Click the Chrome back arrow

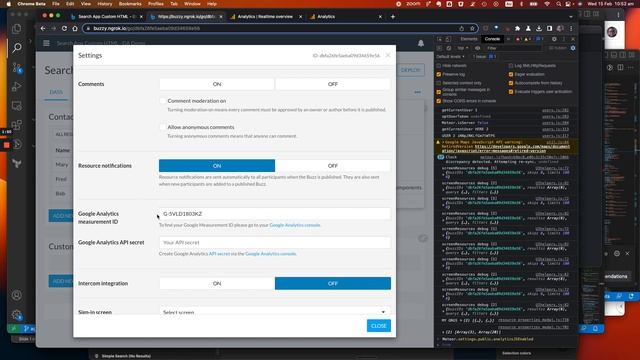click(43, 29)
